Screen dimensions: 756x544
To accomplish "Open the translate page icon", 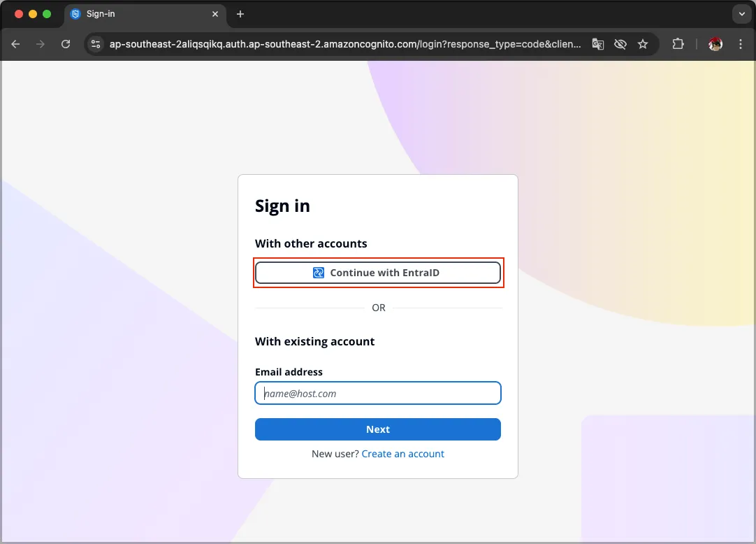I will [597, 44].
